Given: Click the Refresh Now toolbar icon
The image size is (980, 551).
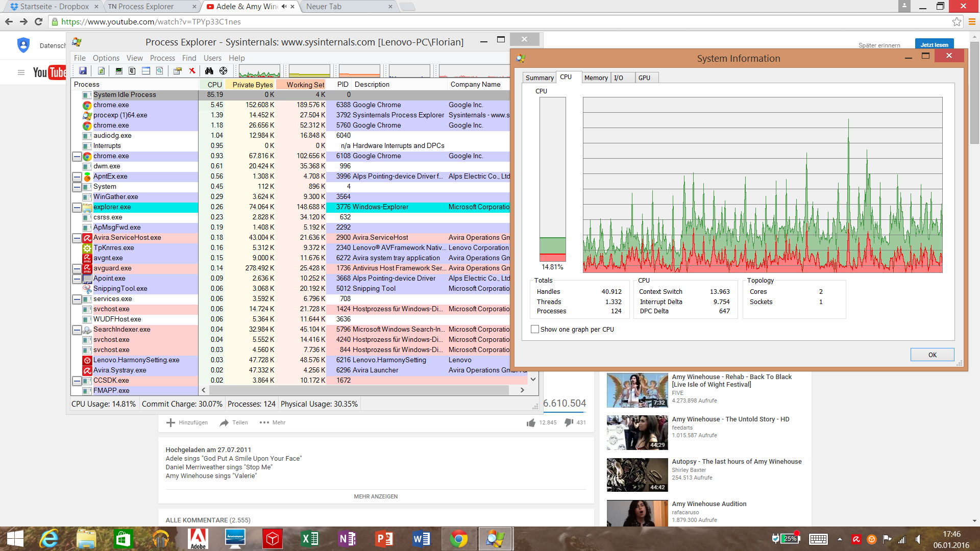Looking at the screenshot, I should [x=101, y=71].
